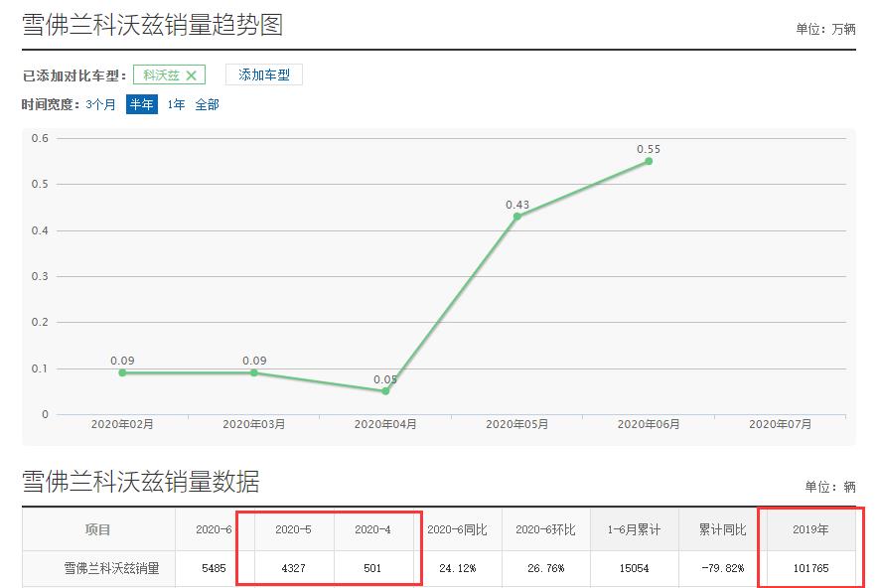The image size is (879, 588).
Task: Select the 3个月 time range
Action: click(x=100, y=104)
